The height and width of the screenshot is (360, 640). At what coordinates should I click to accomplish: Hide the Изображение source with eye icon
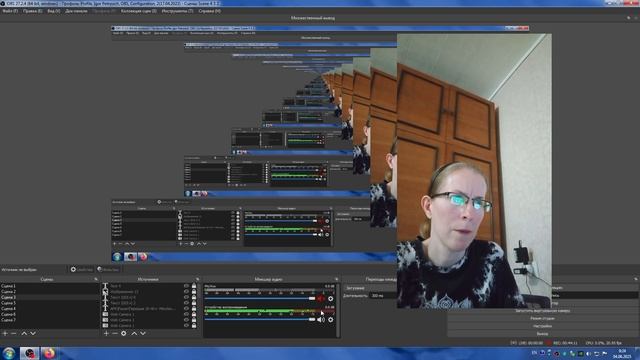pyautogui.click(x=186, y=292)
